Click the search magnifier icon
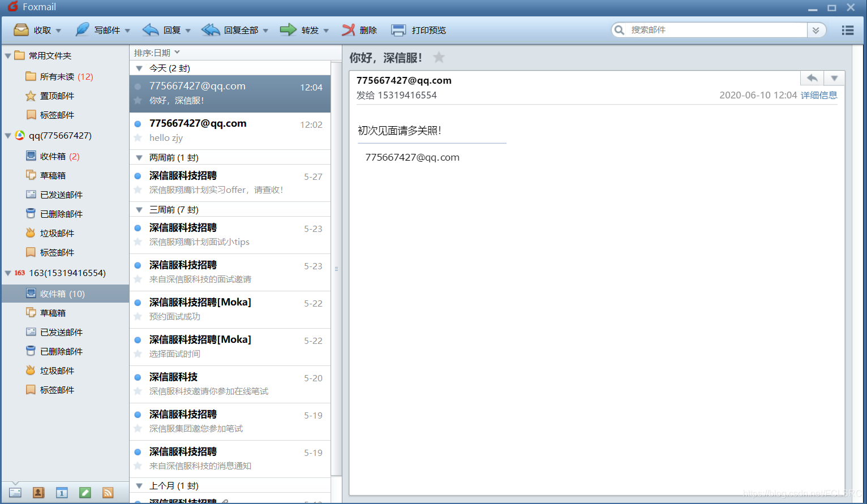This screenshot has width=867, height=504. click(620, 30)
